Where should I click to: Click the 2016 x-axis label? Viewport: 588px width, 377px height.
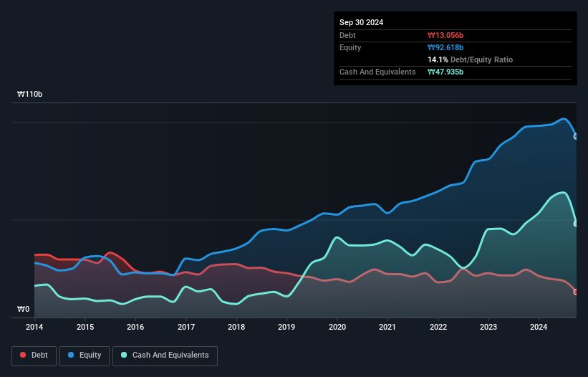[135, 327]
